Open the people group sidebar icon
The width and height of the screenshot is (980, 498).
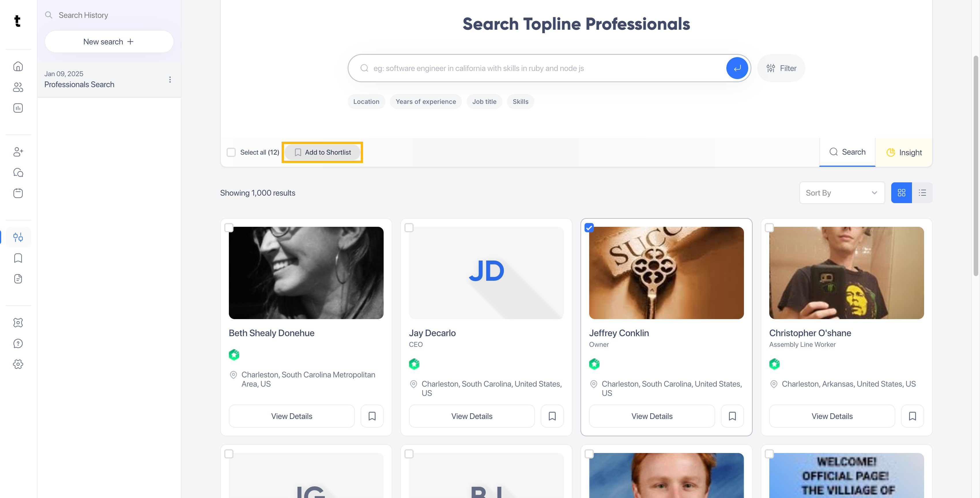coord(18,87)
